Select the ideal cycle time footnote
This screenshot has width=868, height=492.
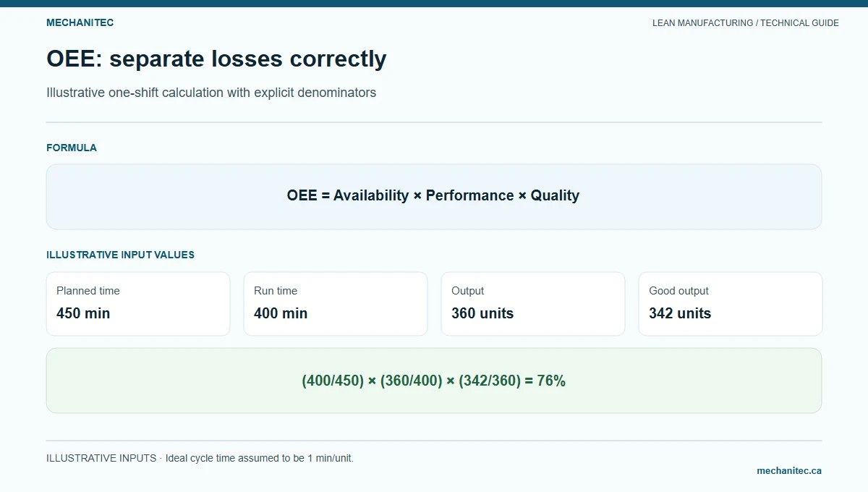200,458
